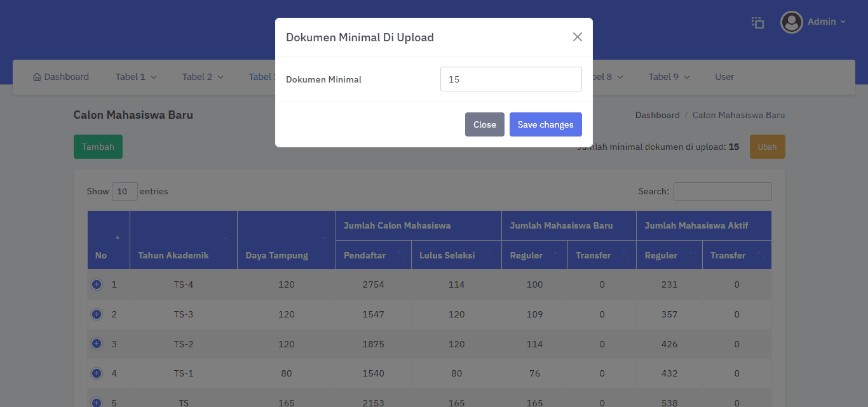Click the Admin user avatar icon
The height and width of the screenshot is (407, 868).
(x=791, y=22)
